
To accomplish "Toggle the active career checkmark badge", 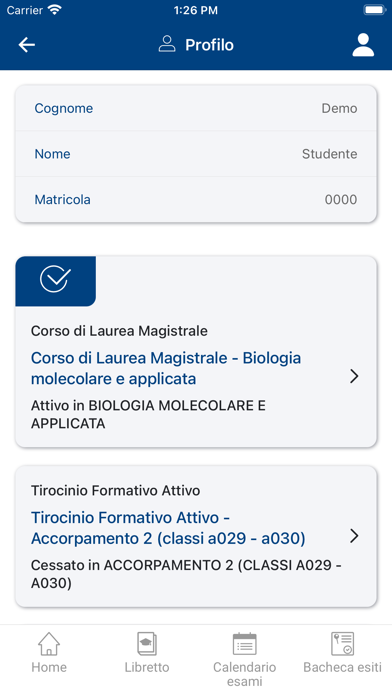I will pos(55,281).
